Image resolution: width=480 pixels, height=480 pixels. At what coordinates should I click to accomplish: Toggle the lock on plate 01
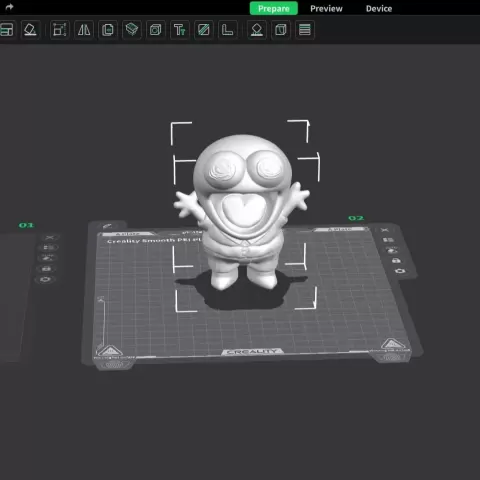[46, 269]
